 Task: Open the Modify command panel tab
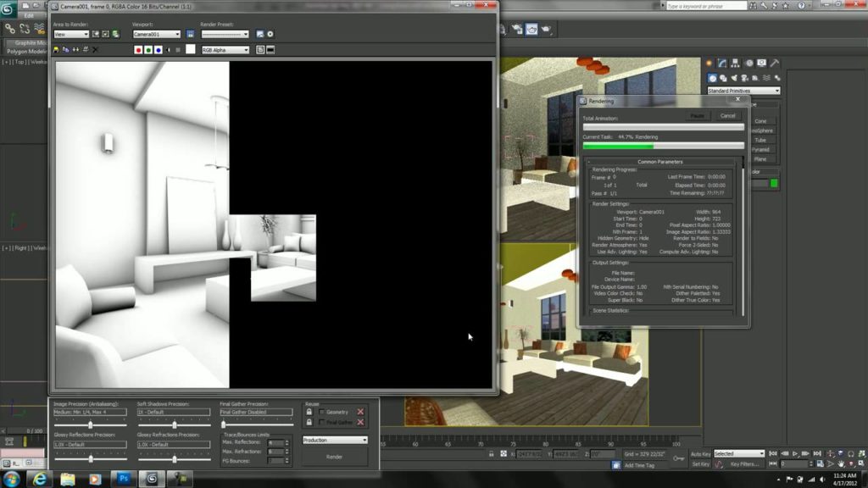[723, 63]
